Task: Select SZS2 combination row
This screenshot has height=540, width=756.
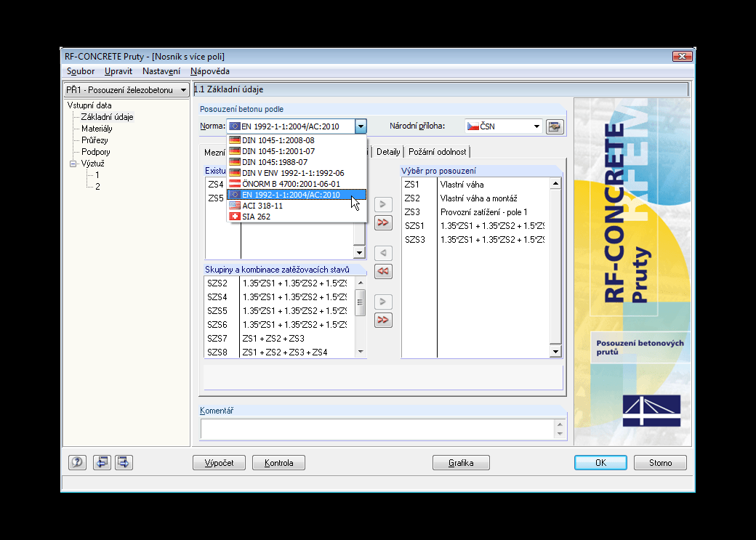Action: click(279, 283)
